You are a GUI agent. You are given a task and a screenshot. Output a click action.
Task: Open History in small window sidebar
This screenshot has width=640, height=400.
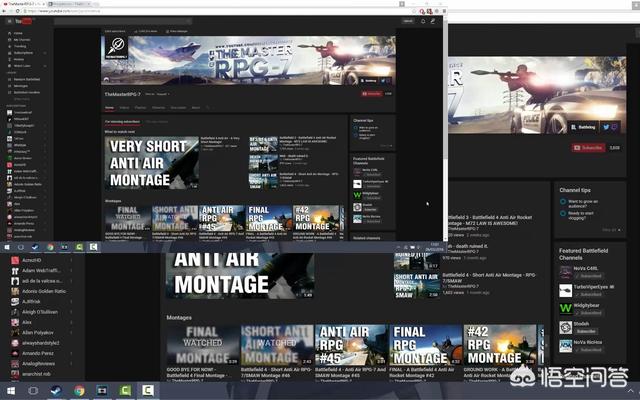19,59
